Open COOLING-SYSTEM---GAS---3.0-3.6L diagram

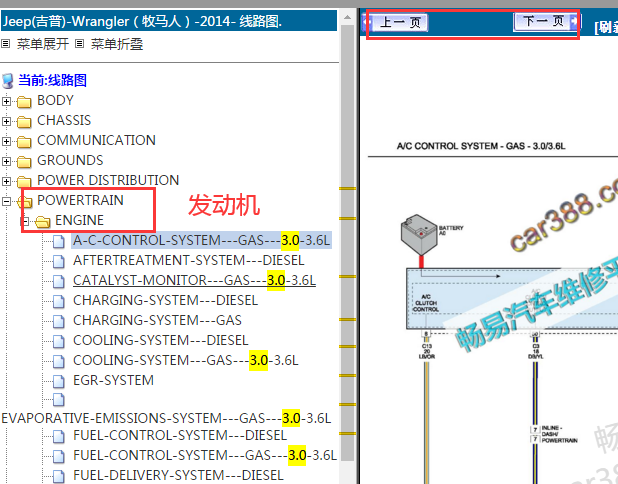(x=186, y=360)
